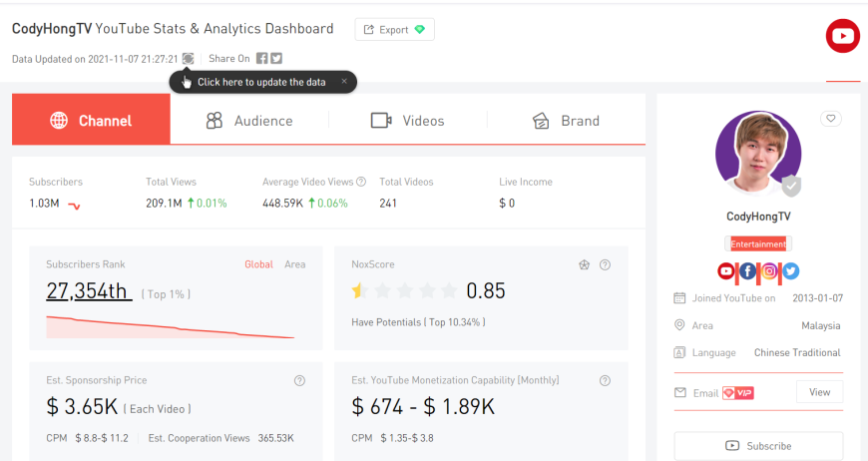Image resolution: width=868 pixels, height=461 pixels.
Task: Click the View email button
Action: click(819, 392)
